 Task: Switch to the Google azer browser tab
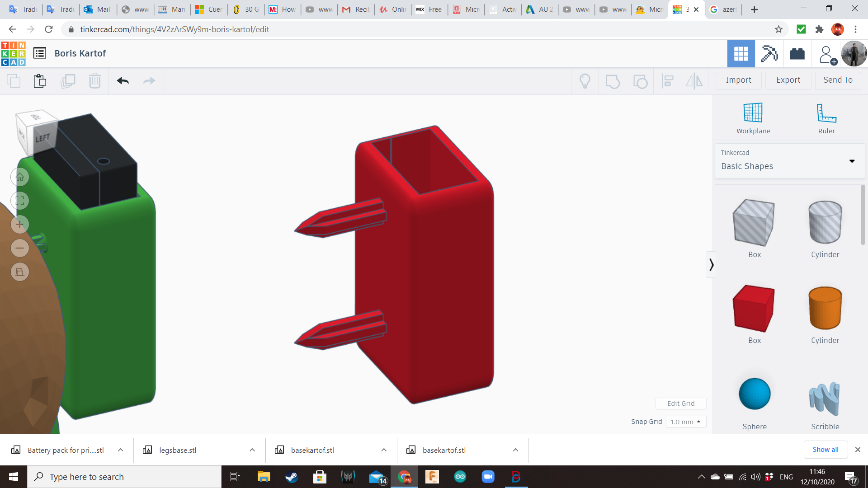point(723,9)
